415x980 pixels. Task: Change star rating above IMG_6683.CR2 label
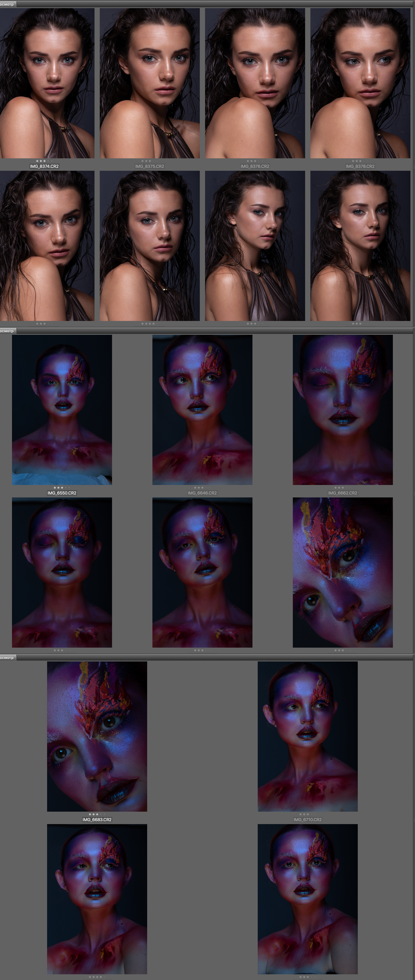(97, 814)
